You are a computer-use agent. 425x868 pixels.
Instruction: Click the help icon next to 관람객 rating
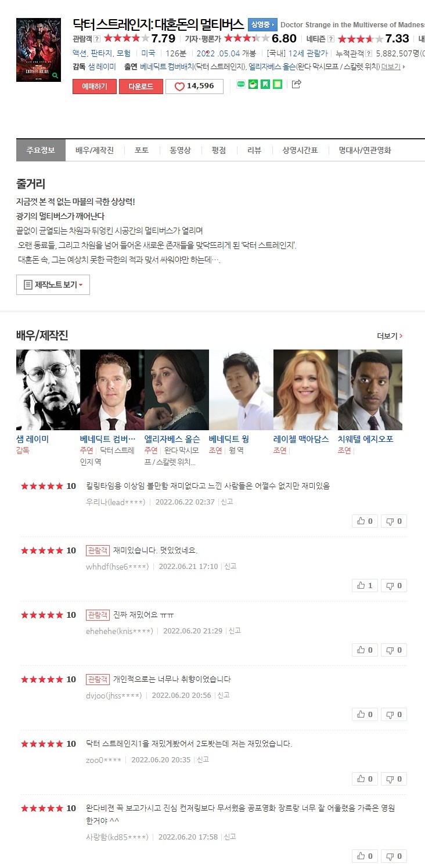pos(97,39)
